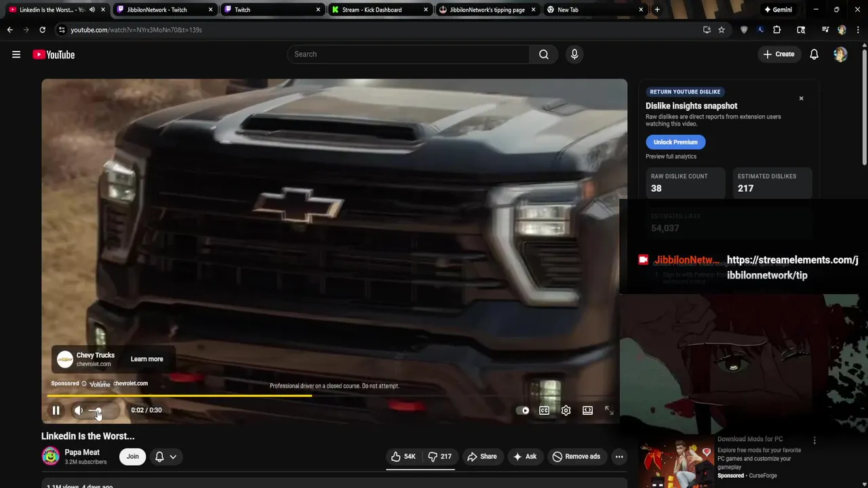The width and height of the screenshot is (868, 488).
Task: Submit search with the magnifier button
Action: pyautogui.click(x=544, y=54)
